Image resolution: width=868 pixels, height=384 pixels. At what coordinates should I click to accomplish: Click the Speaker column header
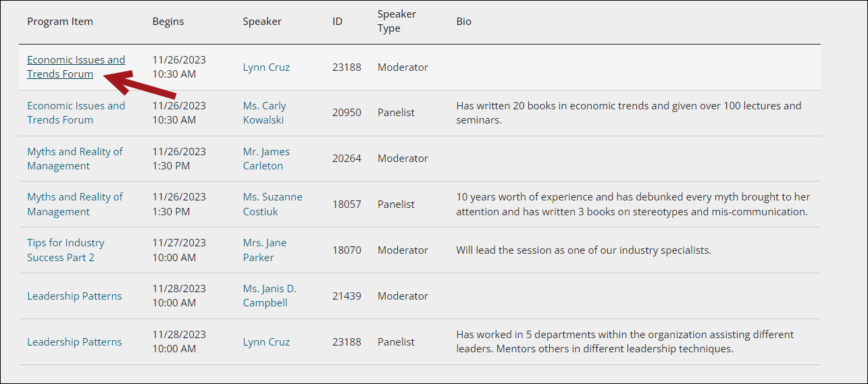tap(262, 22)
